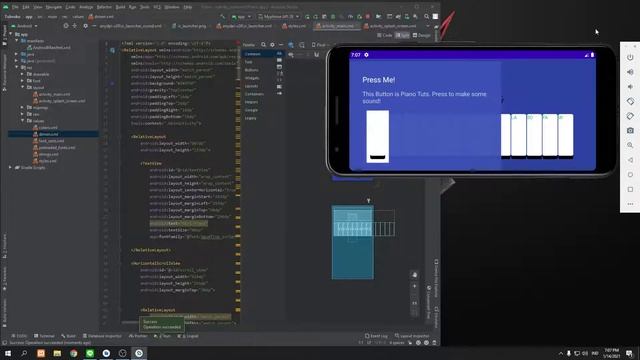Image resolution: width=640 pixels, height=360 pixels.
Task: Open the Profiler tool window
Action: (x=138, y=336)
